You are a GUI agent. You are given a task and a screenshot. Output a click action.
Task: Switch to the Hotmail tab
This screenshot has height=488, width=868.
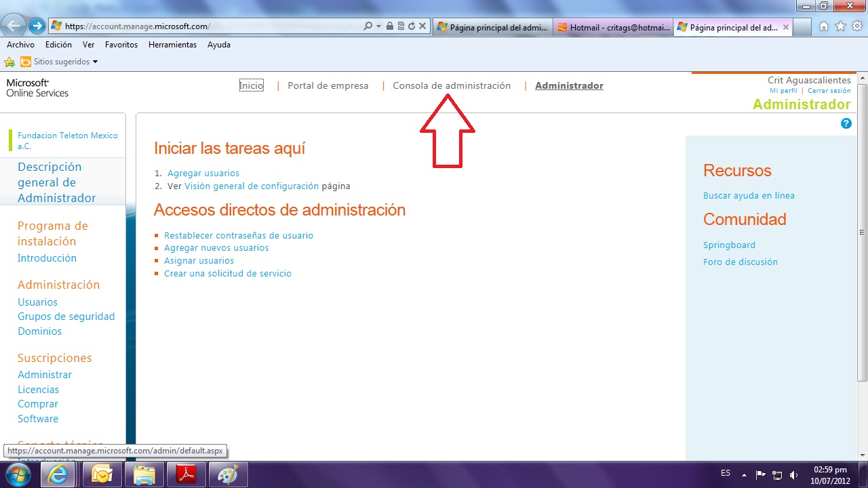point(614,28)
